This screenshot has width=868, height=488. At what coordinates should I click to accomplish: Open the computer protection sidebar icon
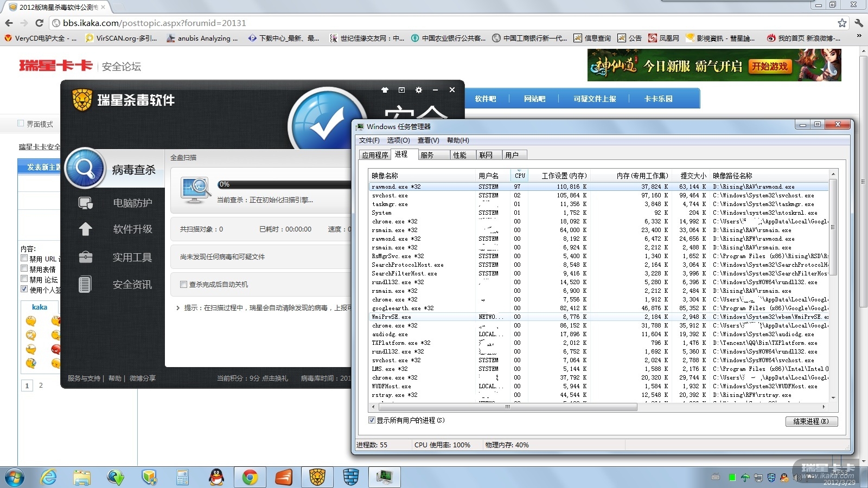tap(85, 203)
